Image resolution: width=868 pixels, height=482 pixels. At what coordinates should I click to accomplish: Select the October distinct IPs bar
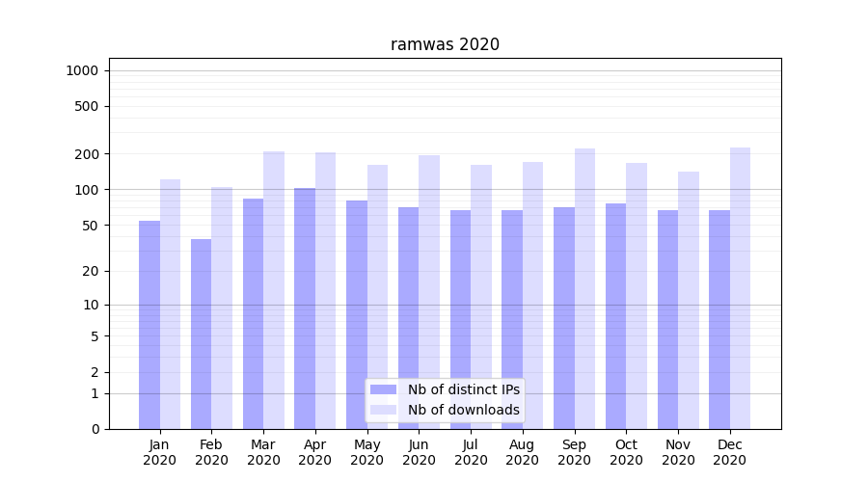coord(615,316)
